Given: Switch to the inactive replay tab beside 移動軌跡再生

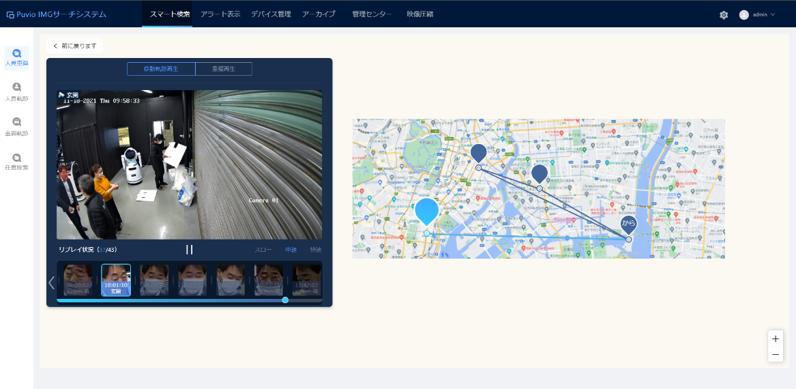Looking at the screenshot, I should click(x=223, y=69).
